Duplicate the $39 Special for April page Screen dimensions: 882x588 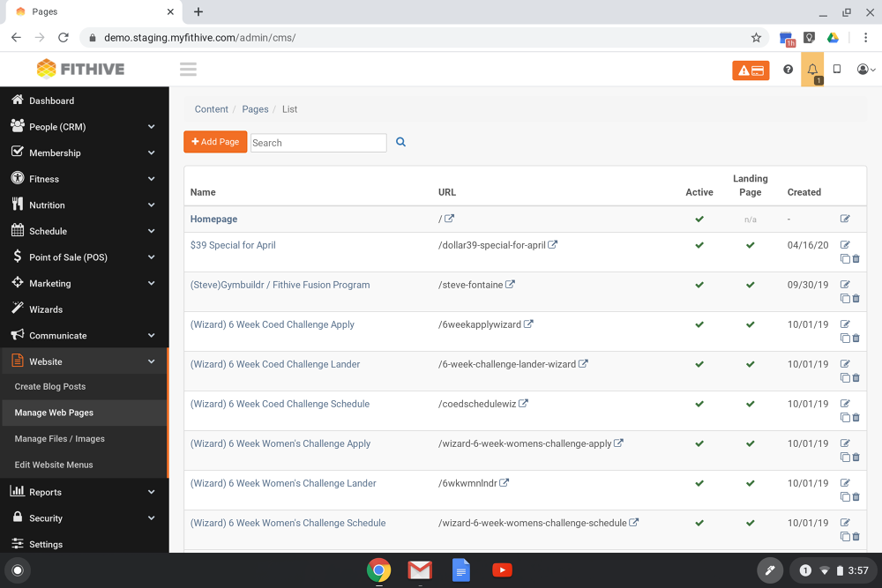843,258
